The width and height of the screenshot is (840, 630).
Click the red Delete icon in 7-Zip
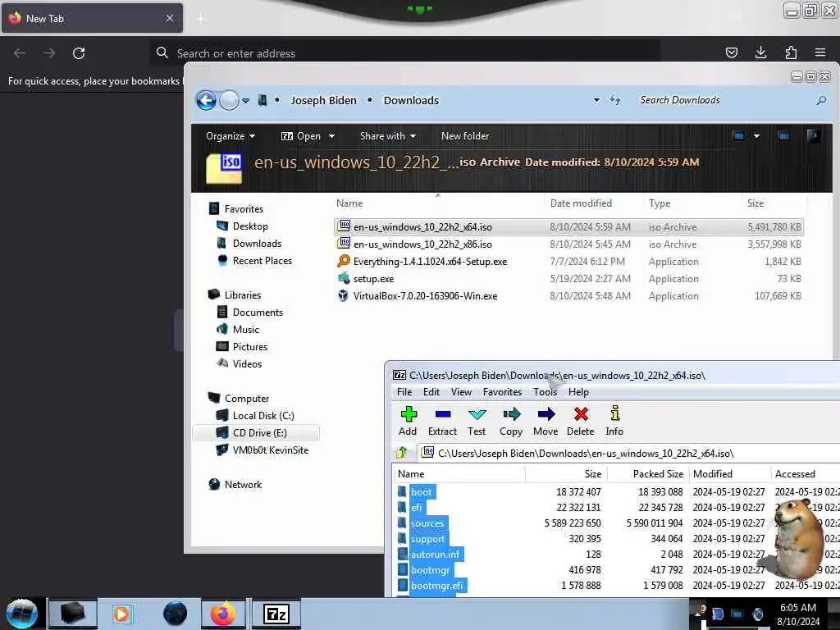pyautogui.click(x=581, y=421)
